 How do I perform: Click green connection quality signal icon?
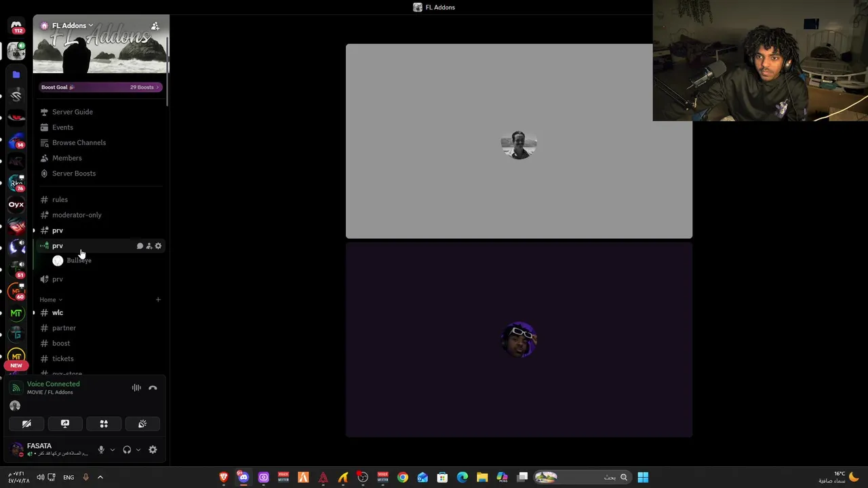tap(16, 388)
